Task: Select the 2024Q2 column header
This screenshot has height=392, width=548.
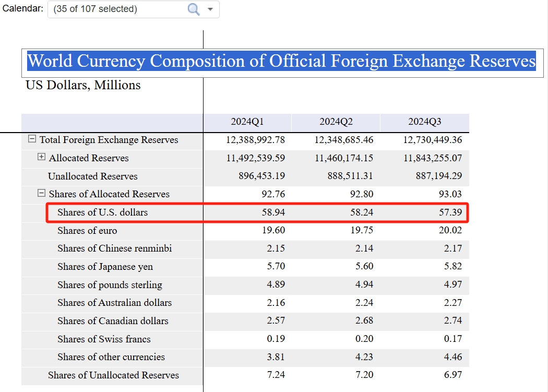Action: coord(336,122)
